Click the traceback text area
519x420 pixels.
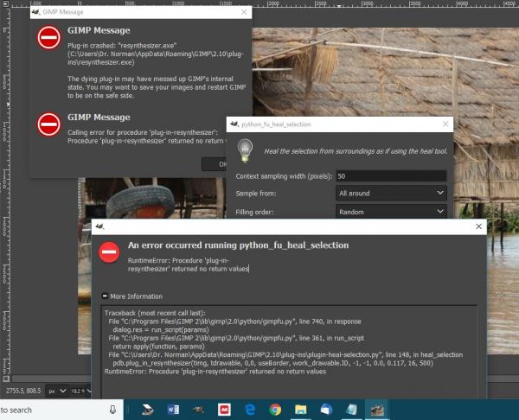click(289, 352)
